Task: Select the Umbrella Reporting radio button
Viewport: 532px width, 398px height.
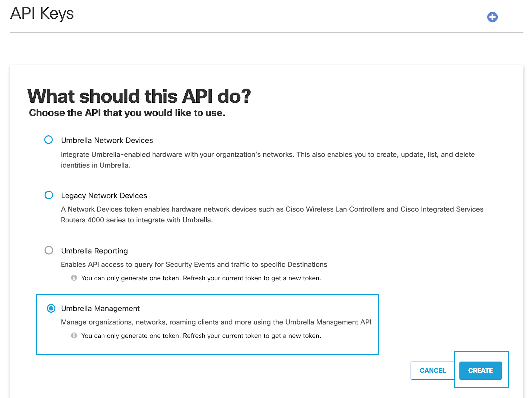Action: click(49, 250)
